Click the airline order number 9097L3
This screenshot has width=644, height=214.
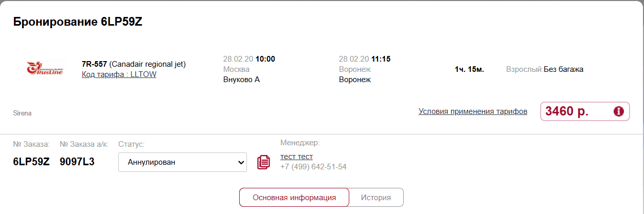(77, 162)
